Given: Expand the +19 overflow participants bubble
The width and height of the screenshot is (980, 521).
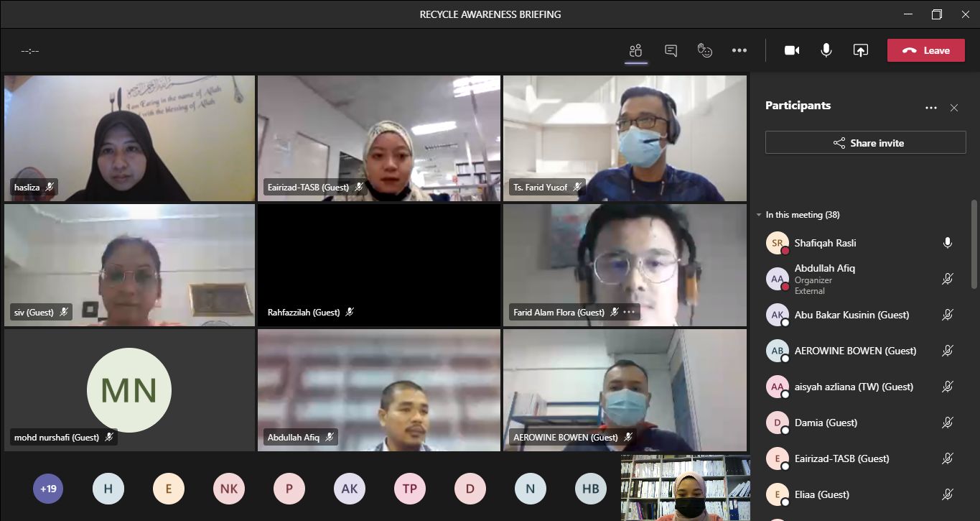Looking at the screenshot, I should click(48, 489).
